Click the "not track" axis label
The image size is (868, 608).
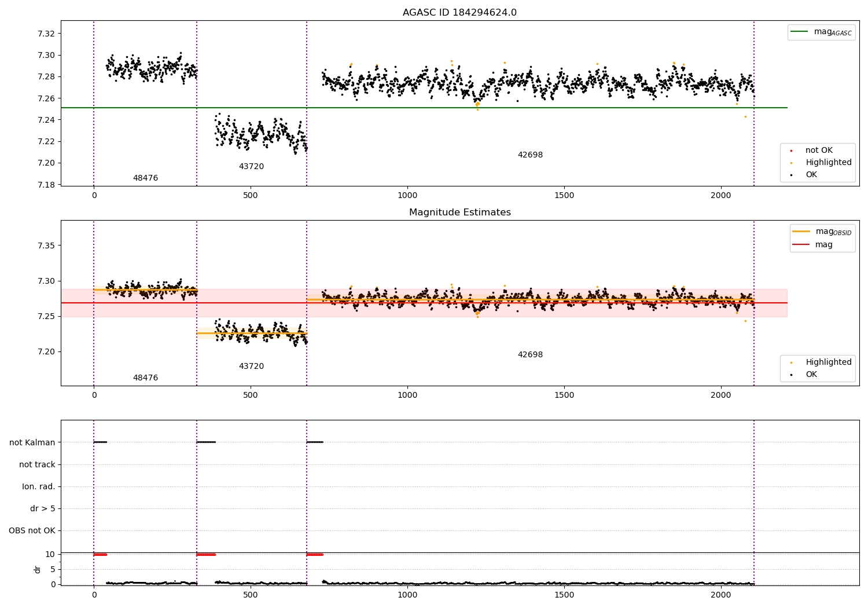37,465
